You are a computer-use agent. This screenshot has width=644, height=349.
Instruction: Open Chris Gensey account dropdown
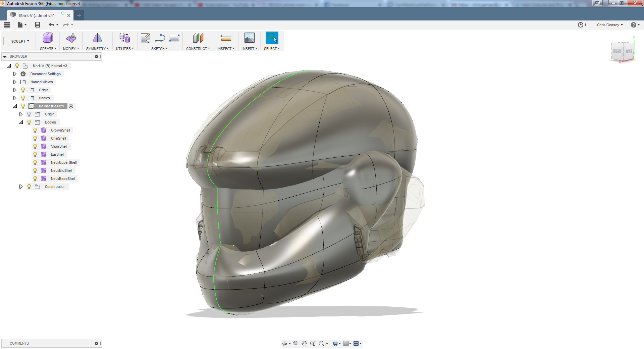(610, 25)
